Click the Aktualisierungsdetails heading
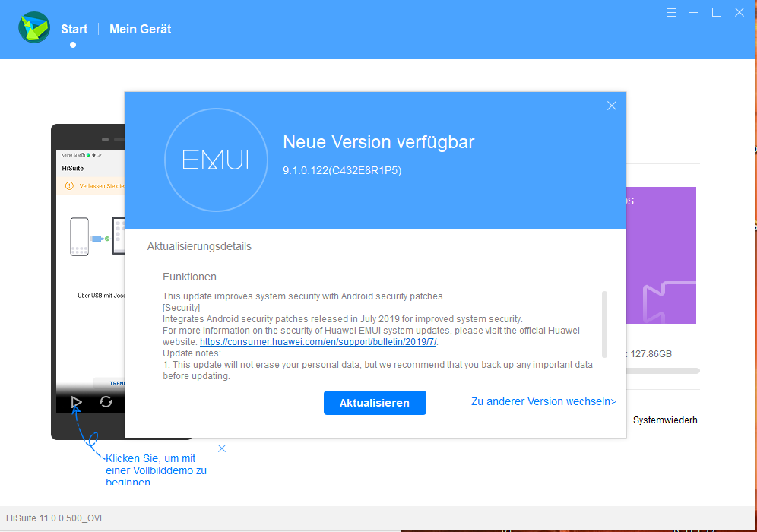Screen dimensions: 757x532 click(199, 246)
